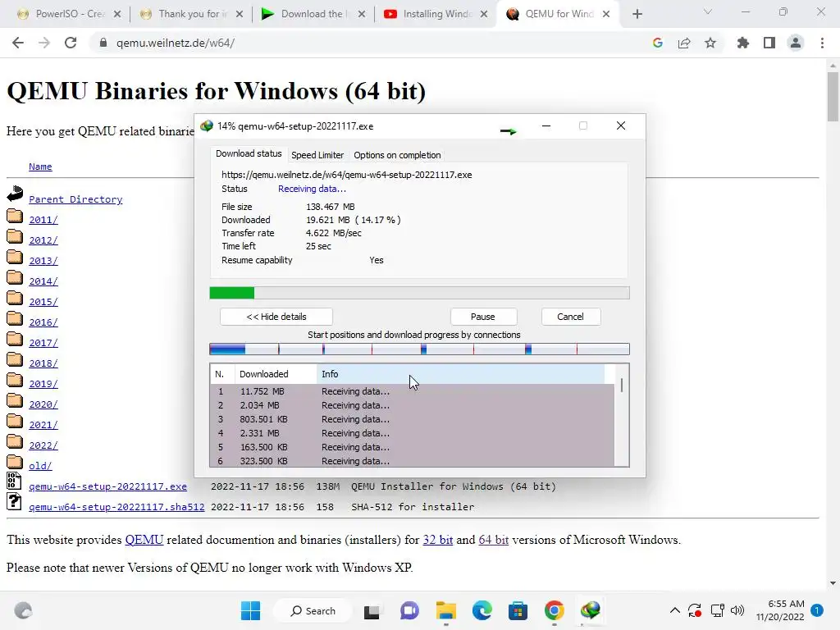This screenshot has height=630, width=840.
Task: Click the Parent Directory back arrow icon
Action: tap(15, 194)
